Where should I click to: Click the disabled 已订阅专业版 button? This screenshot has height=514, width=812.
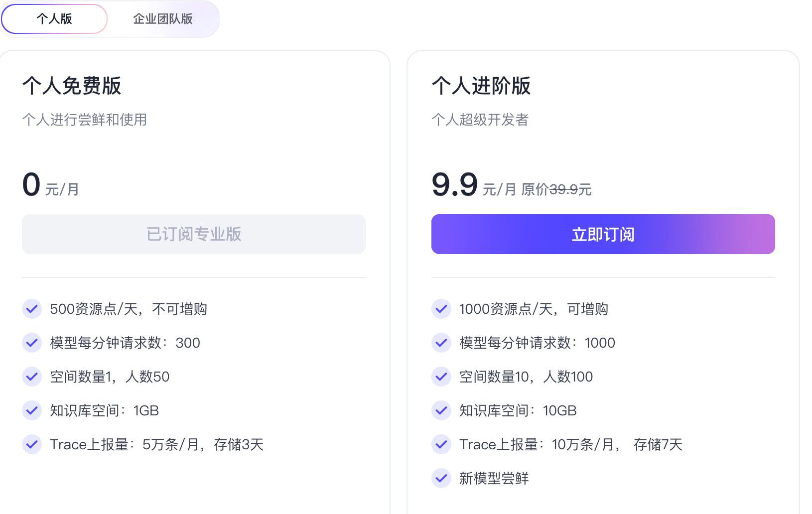pos(194,234)
